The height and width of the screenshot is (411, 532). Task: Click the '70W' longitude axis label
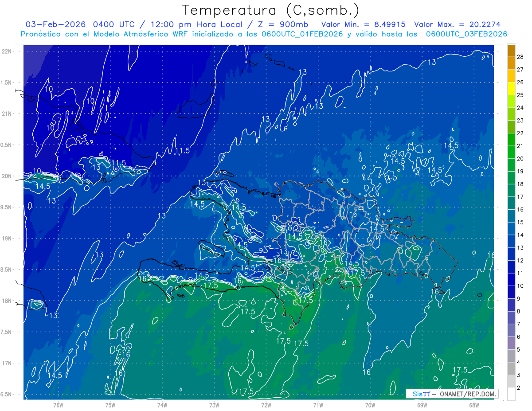(370, 405)
